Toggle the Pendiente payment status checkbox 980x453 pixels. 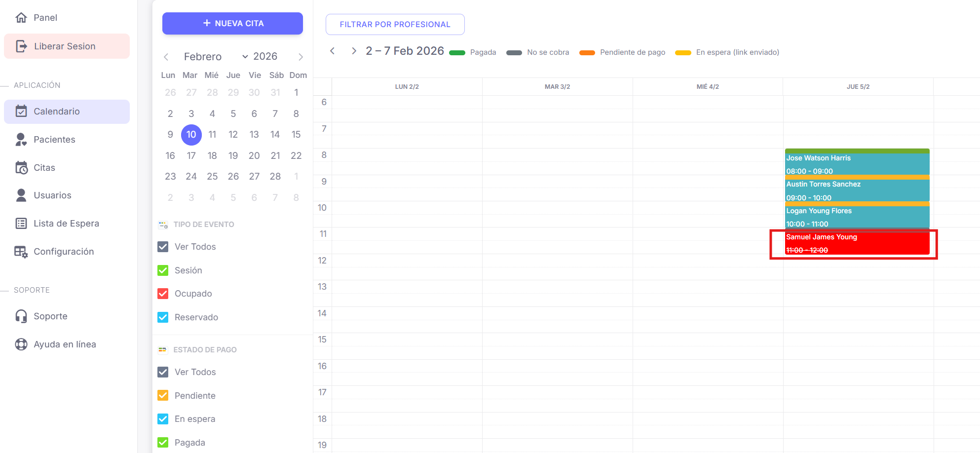[163, 396]
